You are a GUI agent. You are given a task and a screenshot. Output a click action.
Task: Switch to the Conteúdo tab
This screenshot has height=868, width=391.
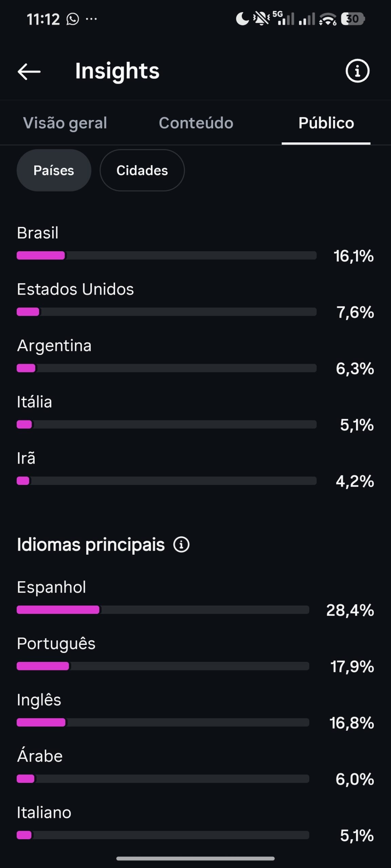[196, 123]
